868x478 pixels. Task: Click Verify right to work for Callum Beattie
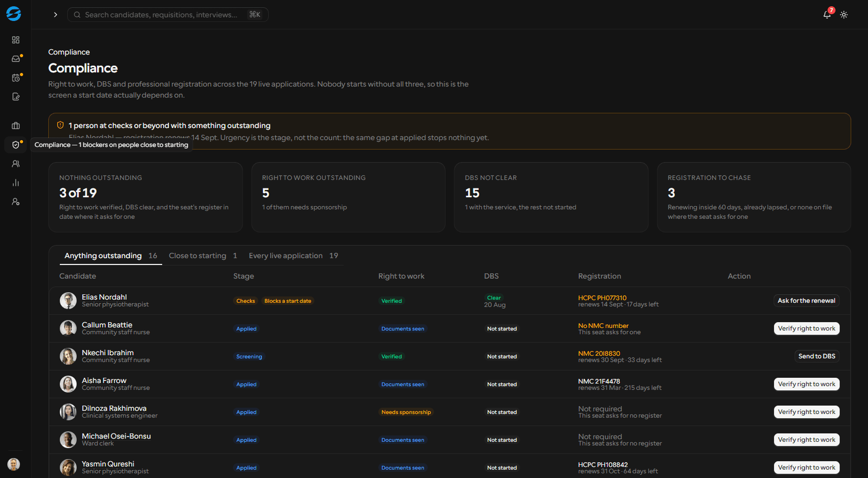pyautogui.click(x=806, y=328)
